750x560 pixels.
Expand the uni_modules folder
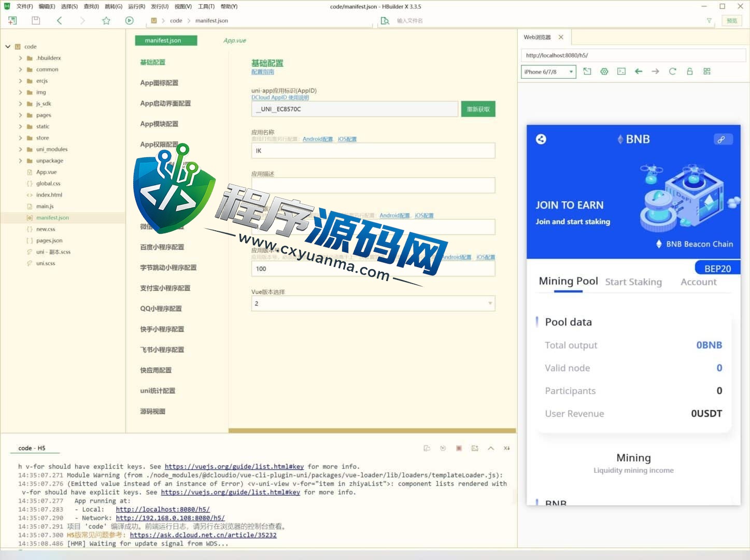[20, 149]
